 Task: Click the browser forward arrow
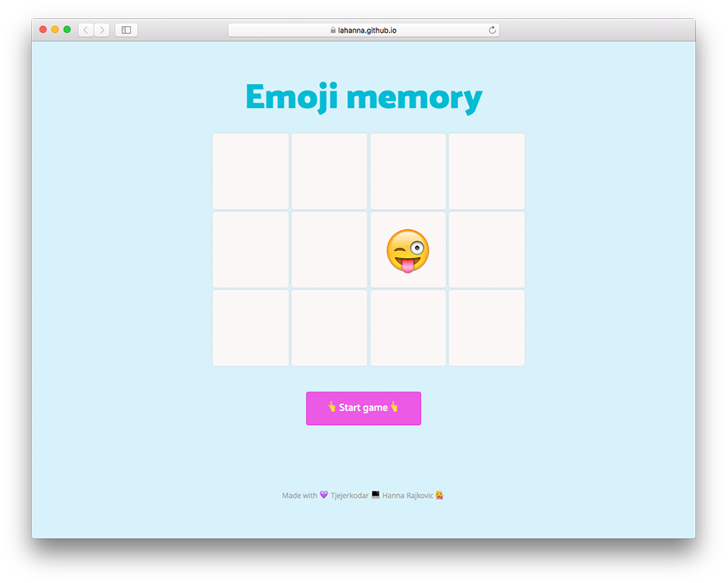coord(102,30)
